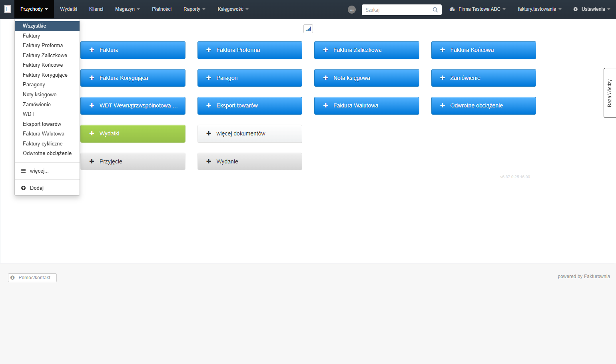Click the plus icon on Wydatki green button
The width and height of the screenshot is (616, 364).
pyautogui.click(x=92, y=133)
